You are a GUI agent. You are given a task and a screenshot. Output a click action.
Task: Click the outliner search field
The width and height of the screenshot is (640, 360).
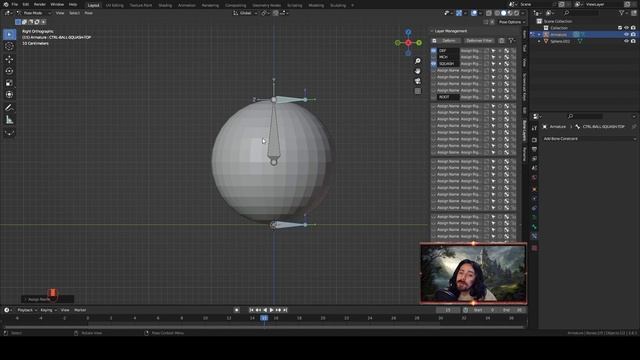pyautogui.click(x=582, y=13)
